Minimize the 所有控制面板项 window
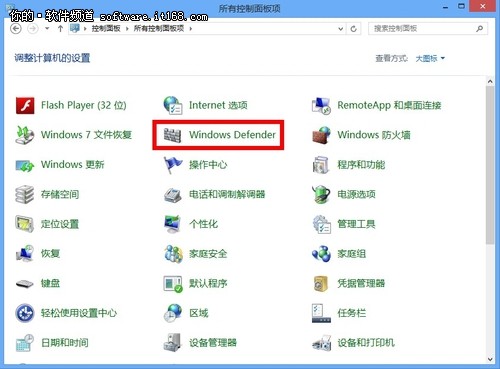Screen dimensions: 500x369 coord(446,7)
